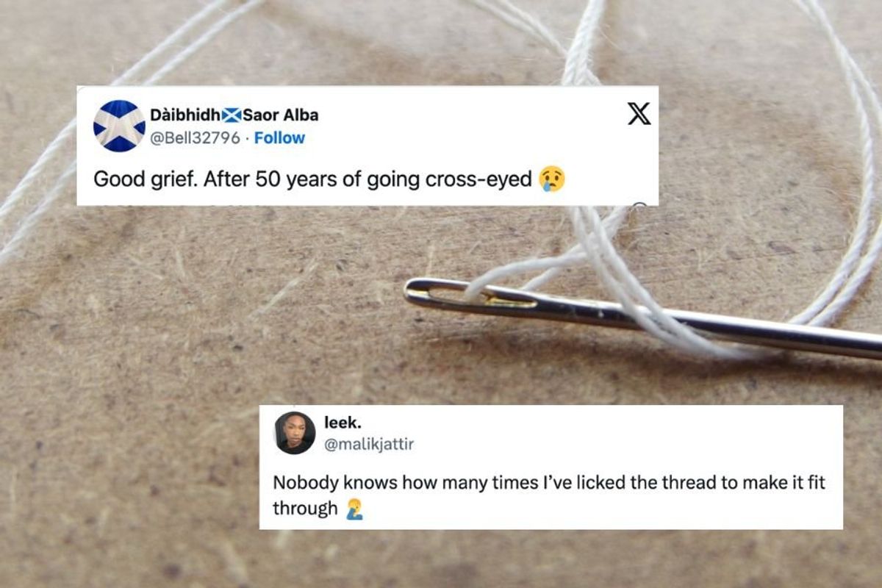882x588 pixels.
Task: Click the crying face emoji in the tweet
Action: tap(551, 179)
